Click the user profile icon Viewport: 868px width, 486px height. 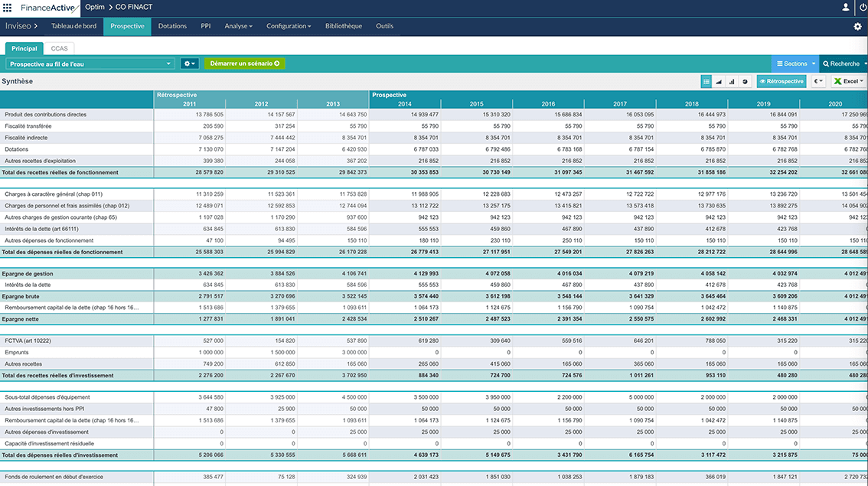(846, 8)
